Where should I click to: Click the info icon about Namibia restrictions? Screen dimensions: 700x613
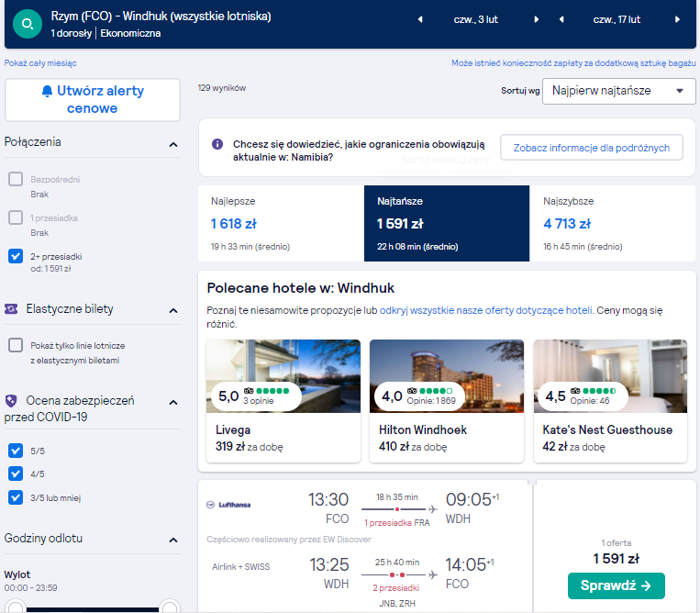[x=217, y=144]
